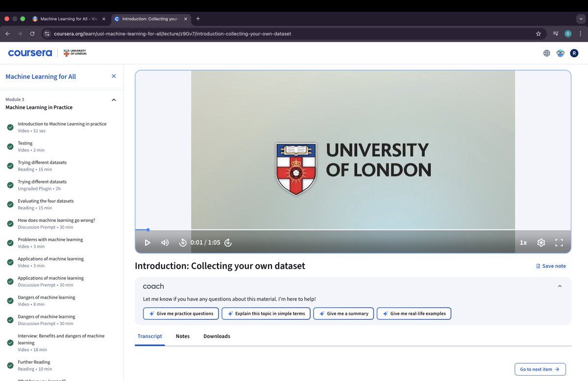Open Dangers of machine learning discussion prompt
This screenshot has height=381, width=588.
62,320
